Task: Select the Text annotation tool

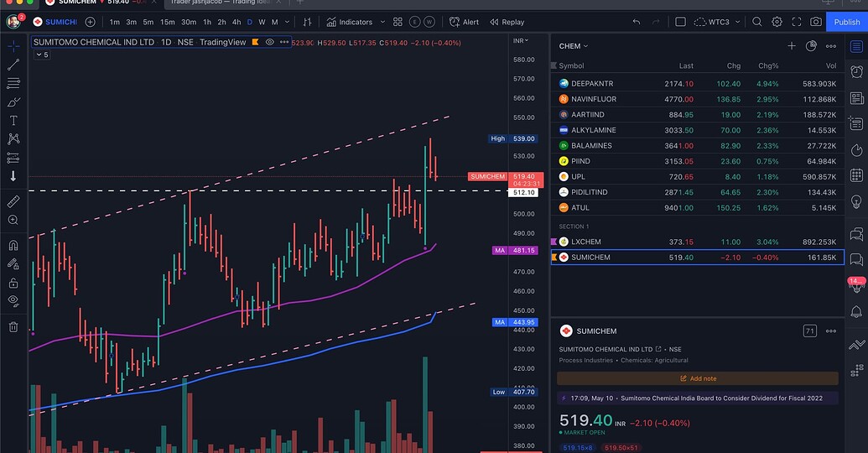Action: 13,120
